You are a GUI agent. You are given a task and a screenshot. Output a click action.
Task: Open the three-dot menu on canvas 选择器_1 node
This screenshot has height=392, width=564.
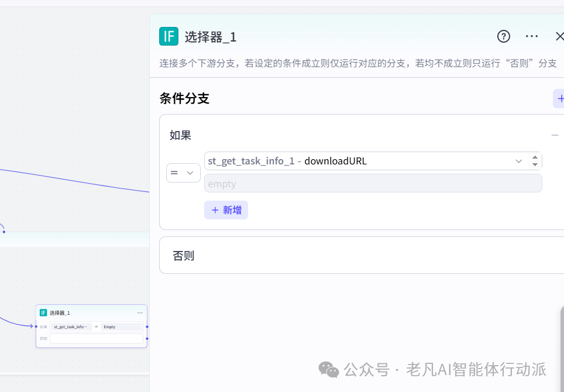[x=140, y=313]
